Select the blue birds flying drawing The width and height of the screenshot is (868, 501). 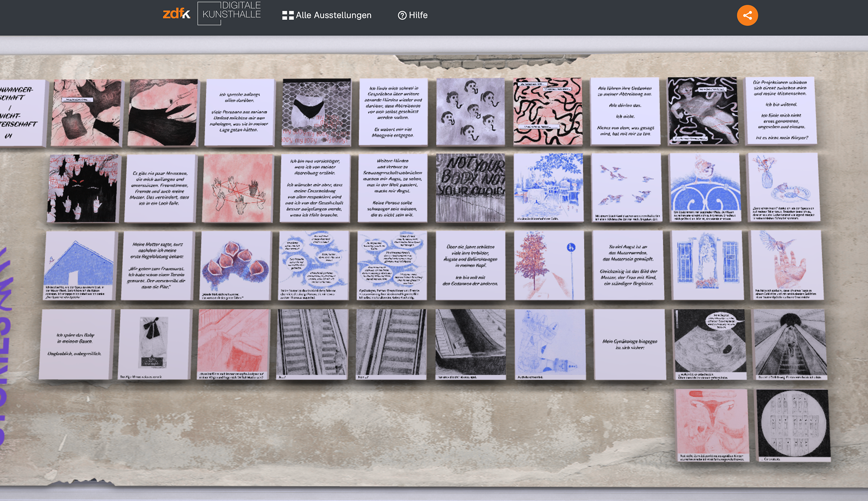coord(627,188)
